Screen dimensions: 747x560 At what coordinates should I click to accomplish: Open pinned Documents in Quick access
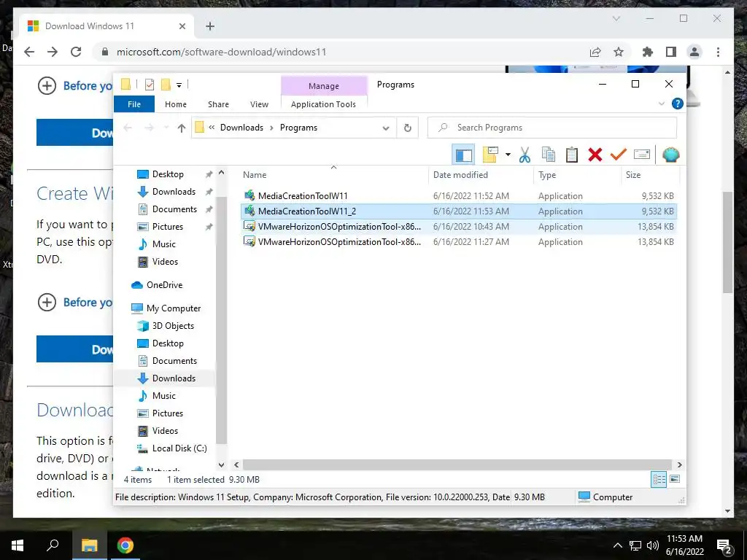coord(174,209)
